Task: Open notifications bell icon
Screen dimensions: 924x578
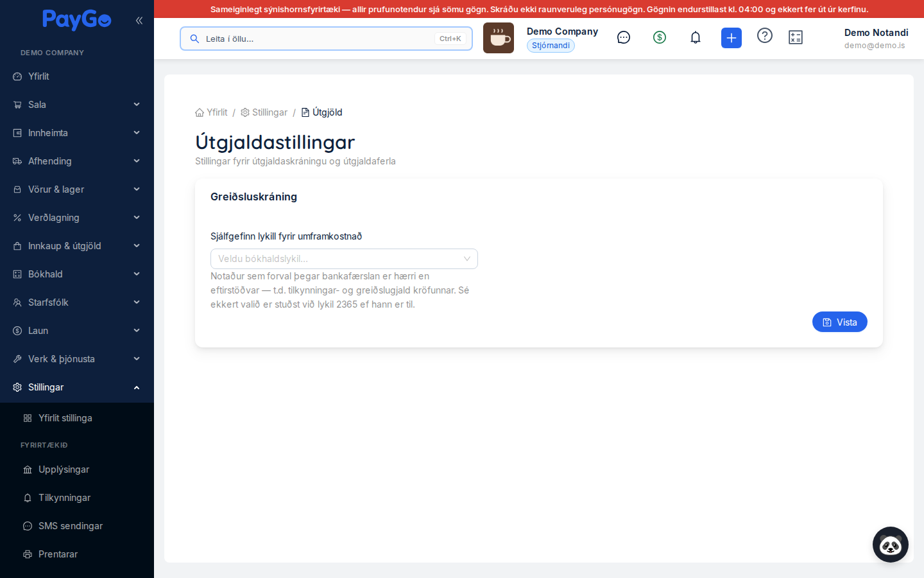Action: (x=696, y=38)
